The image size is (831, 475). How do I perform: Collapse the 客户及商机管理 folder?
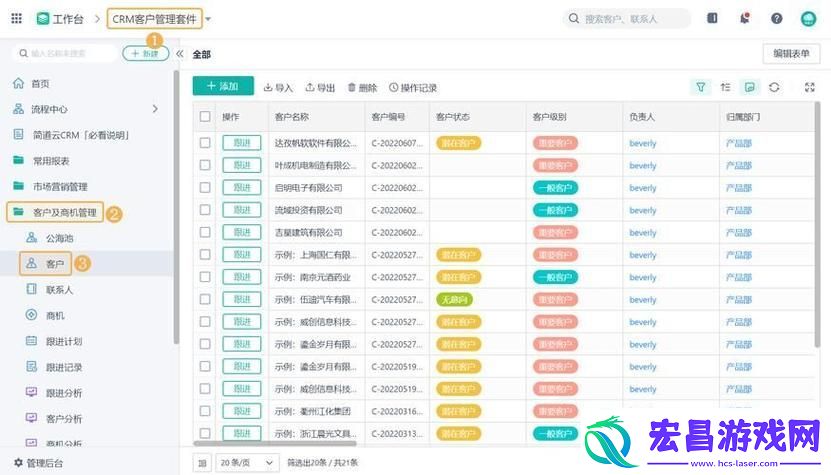coord(55,212)
